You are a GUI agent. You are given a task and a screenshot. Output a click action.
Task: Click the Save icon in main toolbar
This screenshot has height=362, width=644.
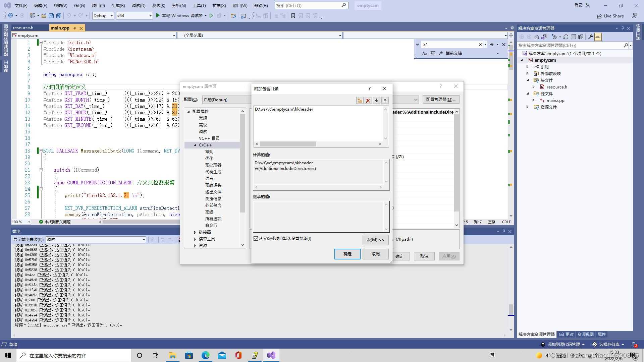tap(51, 15)
